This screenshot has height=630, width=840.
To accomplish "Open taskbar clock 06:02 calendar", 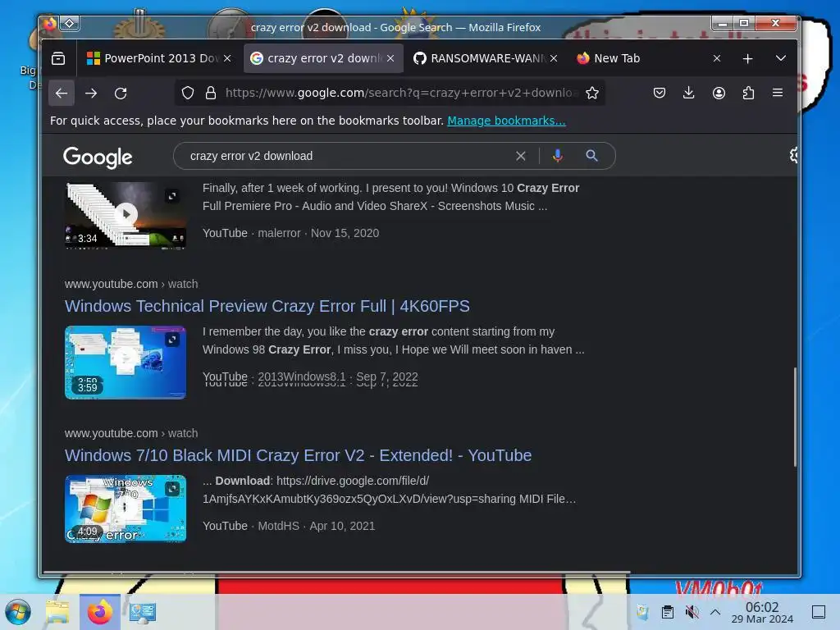I will coord(762,612).
